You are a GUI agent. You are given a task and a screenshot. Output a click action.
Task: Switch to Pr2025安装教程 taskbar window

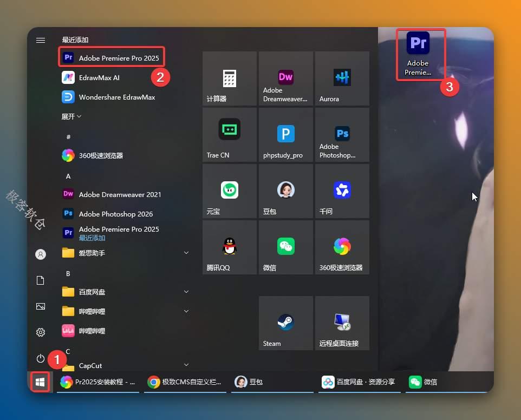[98, 382]
